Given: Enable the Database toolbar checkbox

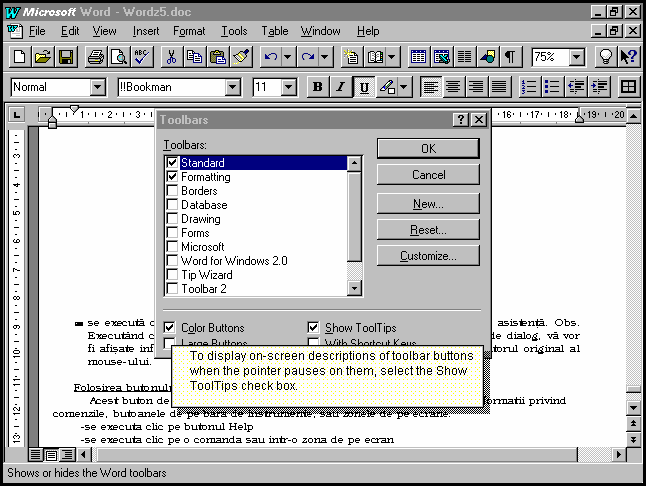Looking at the screenshot, I should 172,204.
